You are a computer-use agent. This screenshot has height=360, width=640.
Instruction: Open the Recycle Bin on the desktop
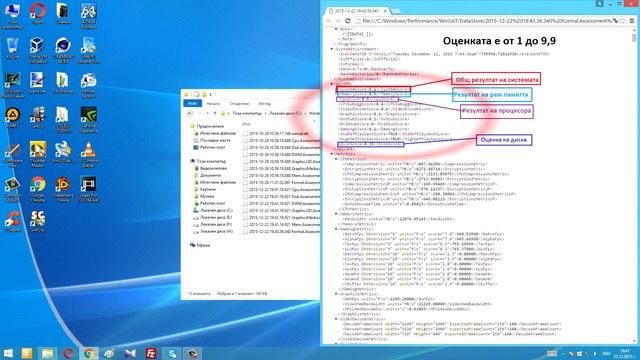[x=12, y=48]
